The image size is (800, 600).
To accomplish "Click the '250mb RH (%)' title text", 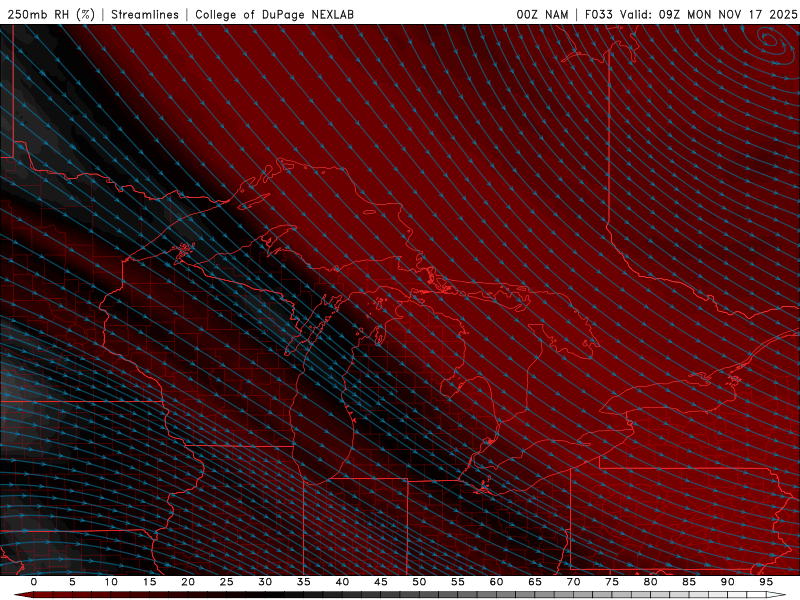I will pos(52,14).
